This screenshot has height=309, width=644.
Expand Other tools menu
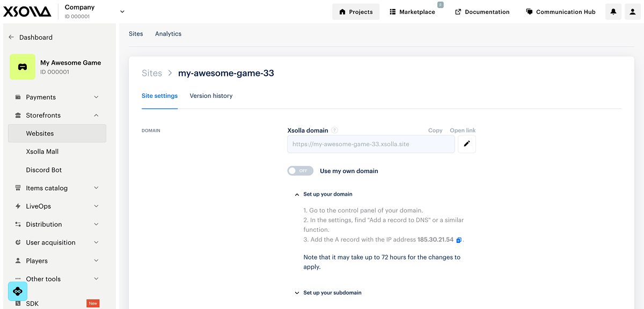point(57,279)
